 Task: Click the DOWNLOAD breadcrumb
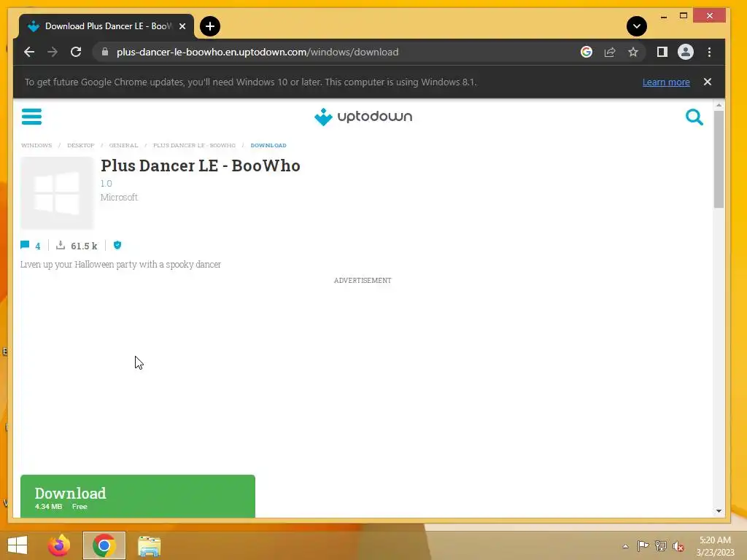click(x=268, y=145)
